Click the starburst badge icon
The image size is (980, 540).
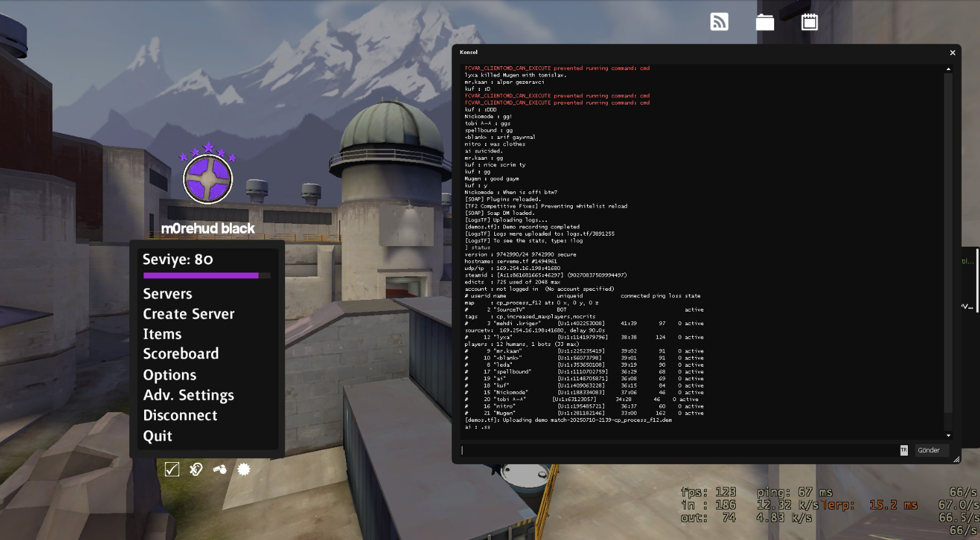tap(244, 469)
